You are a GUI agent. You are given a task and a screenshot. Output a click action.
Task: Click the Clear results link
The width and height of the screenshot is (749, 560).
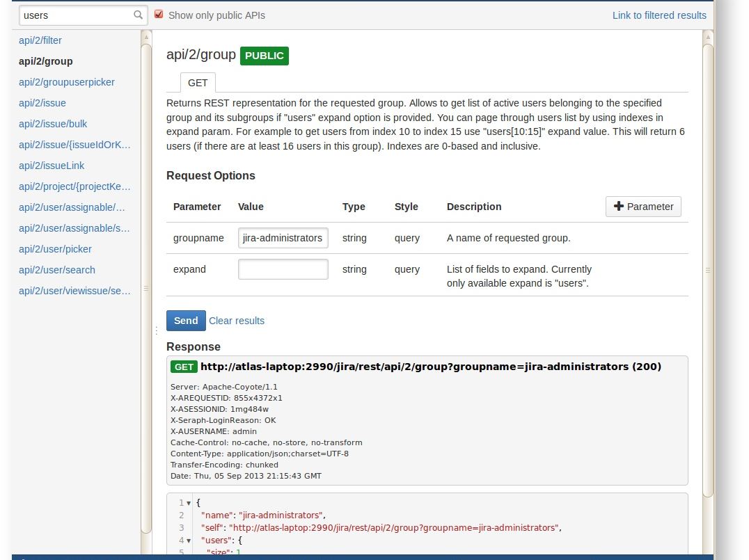(x=236, y=321)
